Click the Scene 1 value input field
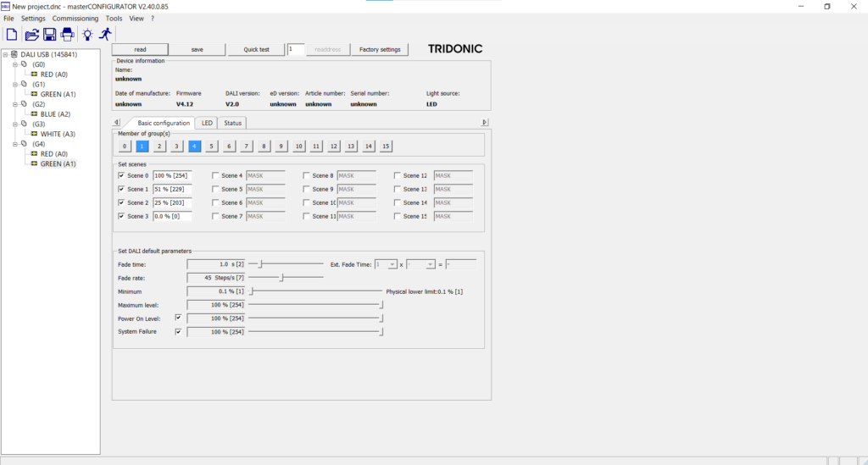Image resolution: width=868 pixels, height=465 pixels. pos(172,189)
